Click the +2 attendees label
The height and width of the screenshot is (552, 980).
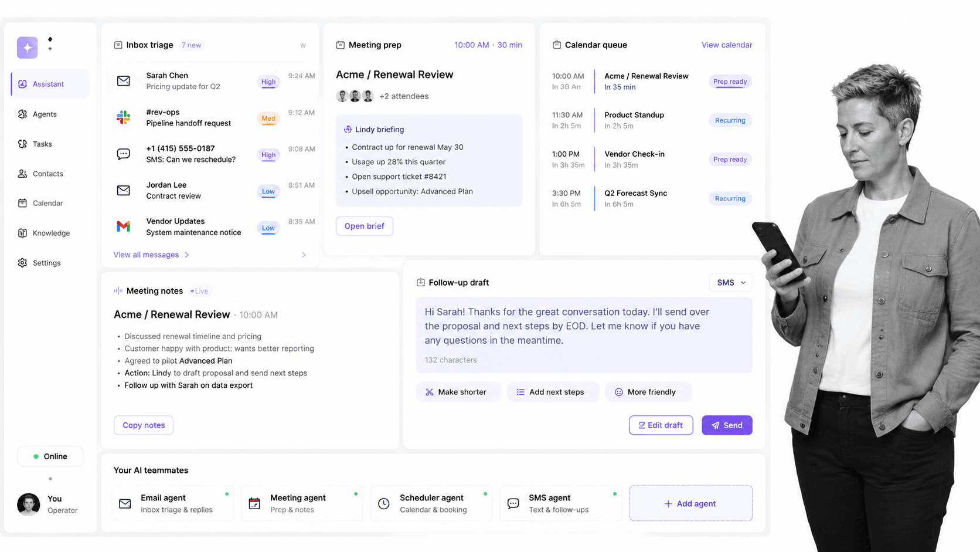(404, 96)
